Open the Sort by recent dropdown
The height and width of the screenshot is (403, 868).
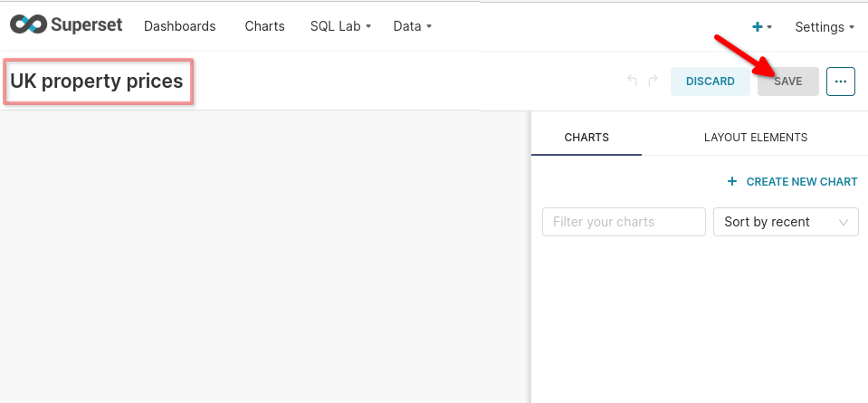click(x=786, y=222)
